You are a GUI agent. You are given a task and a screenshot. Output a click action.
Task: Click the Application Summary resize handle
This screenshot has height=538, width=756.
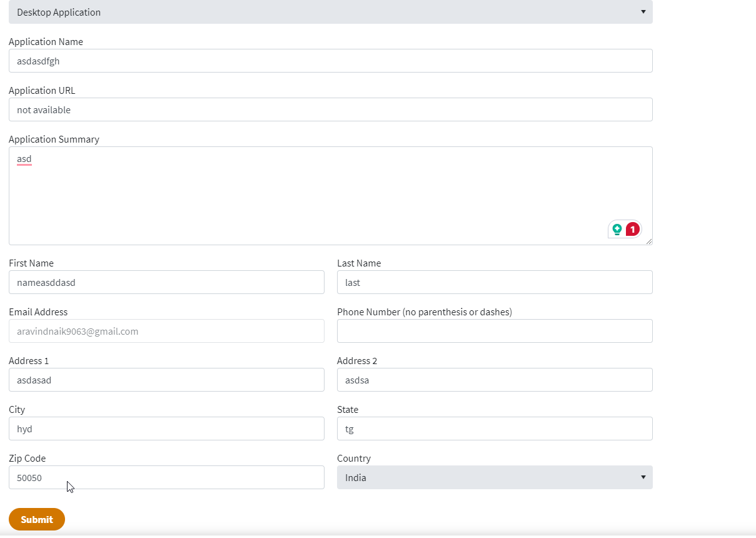(x=648, y=241)
